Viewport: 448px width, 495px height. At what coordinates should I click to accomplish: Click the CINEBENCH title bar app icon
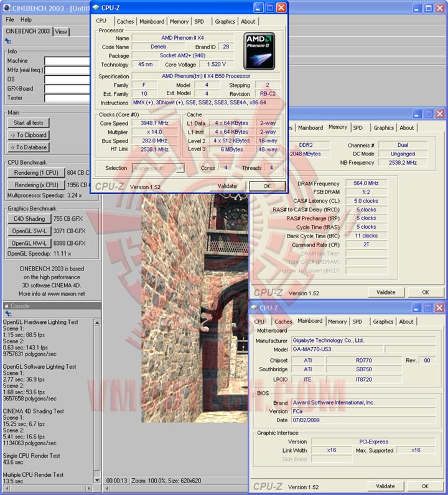pos(6,8)
